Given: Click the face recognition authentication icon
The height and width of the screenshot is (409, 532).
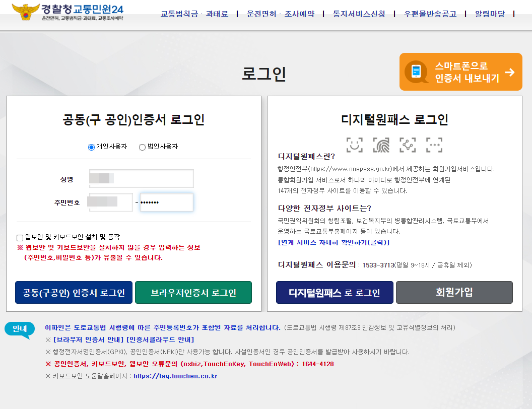Looking at the screenshot, I should [354, 145].
